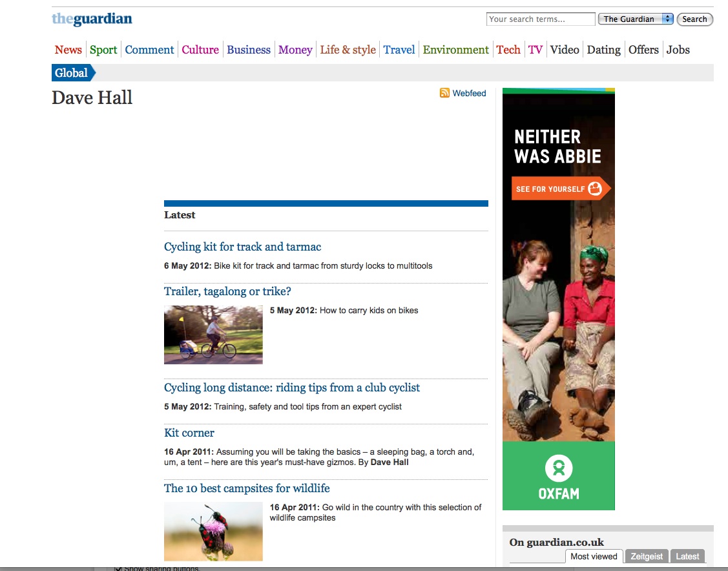Image resolution: width=728 pixels, height=571 pixels.
Task: Click the bike trailer photo thumbnail
Action: coord(213,335)
